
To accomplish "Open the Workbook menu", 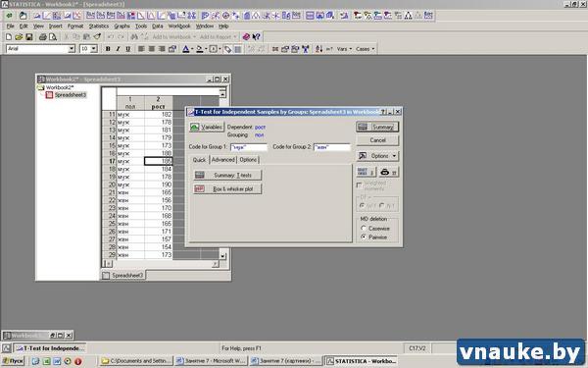I will point(179,26).
